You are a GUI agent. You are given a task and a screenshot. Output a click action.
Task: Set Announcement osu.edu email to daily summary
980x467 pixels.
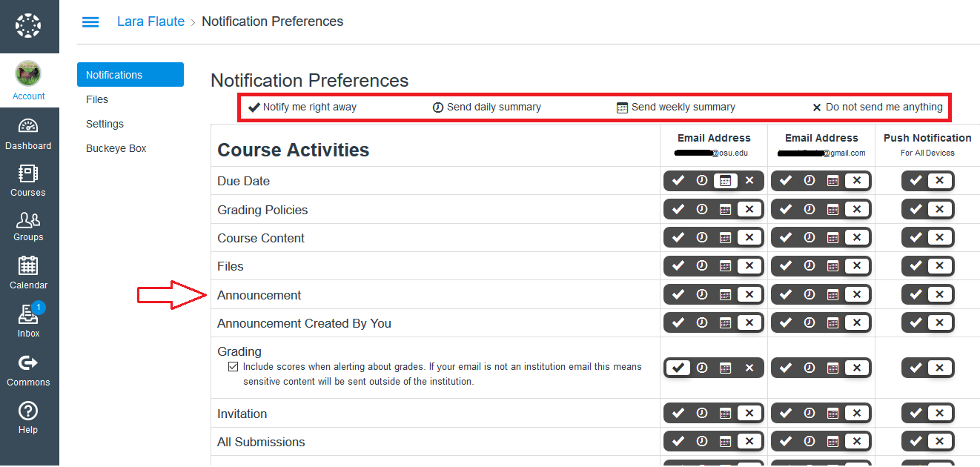(x=702, y=294)
